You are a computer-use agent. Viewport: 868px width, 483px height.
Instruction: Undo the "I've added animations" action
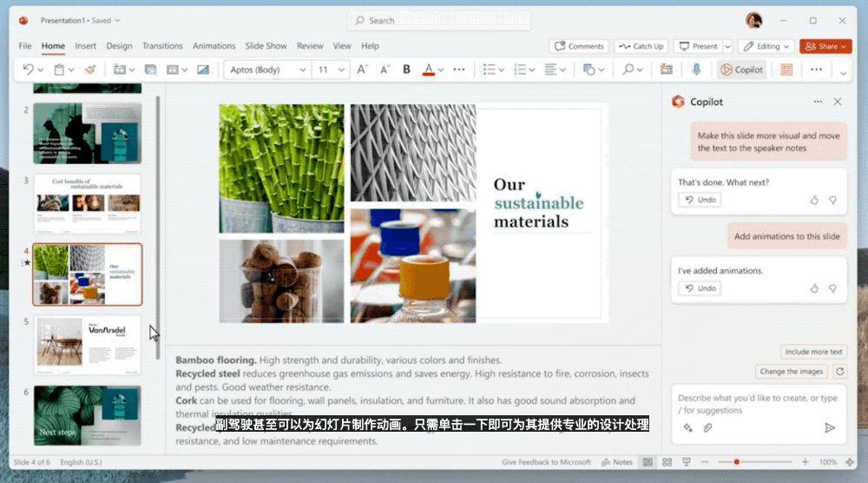(x=700, y=288)
